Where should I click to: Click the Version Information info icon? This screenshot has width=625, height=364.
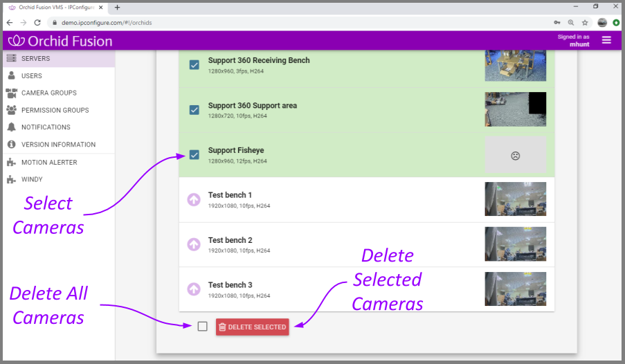tap(12, 145)
